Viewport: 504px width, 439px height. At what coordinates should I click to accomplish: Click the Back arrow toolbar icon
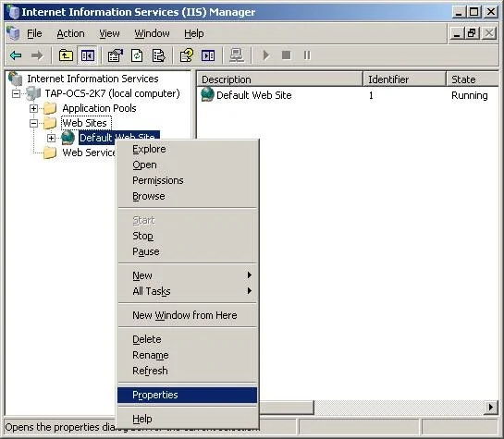pos(16,55)
